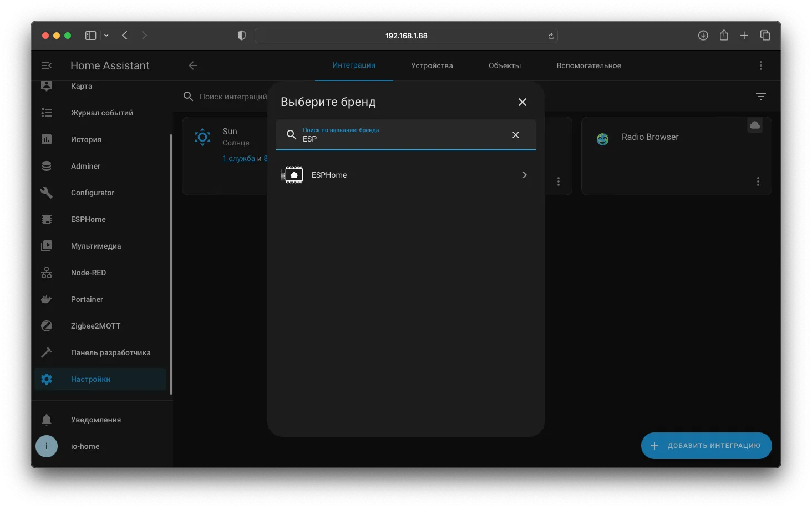Open Node-RED sidebar item

(100, 273)
